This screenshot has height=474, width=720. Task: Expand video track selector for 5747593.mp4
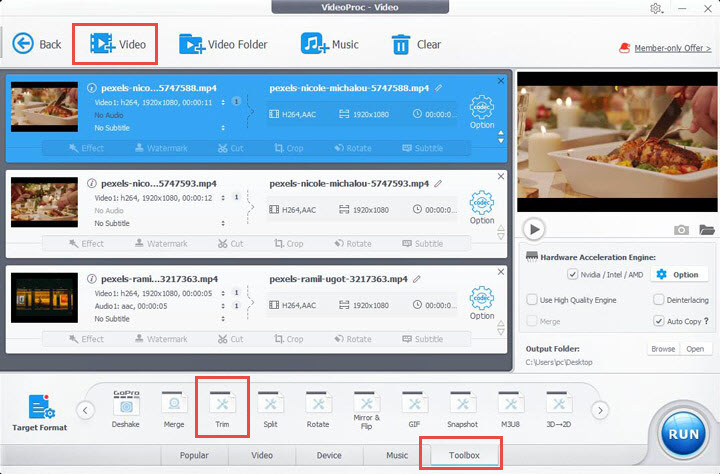coord(223,198)
